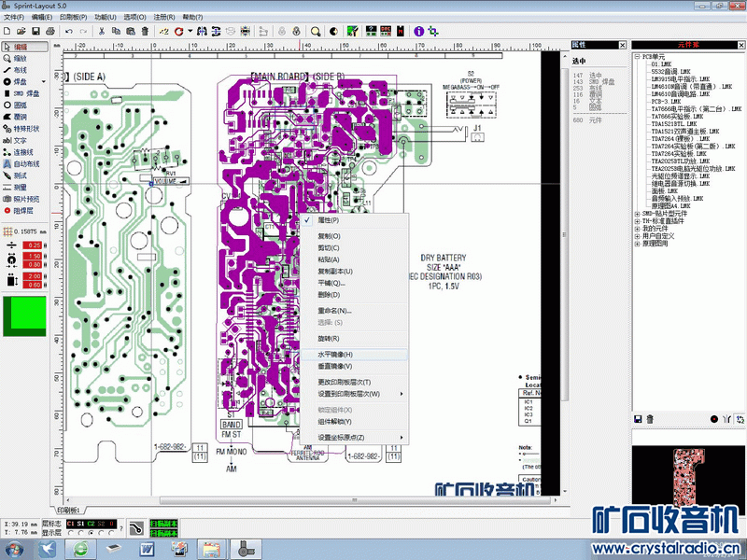Select the S2 layer visibility radio button

click(x=101, y=533)
